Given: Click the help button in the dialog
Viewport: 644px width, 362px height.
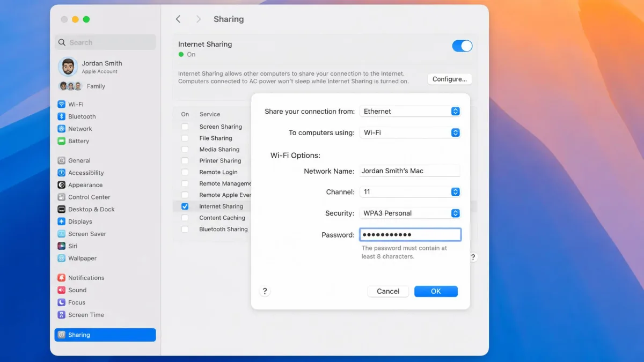Looking at the screenshot, I should click(265, 291).
